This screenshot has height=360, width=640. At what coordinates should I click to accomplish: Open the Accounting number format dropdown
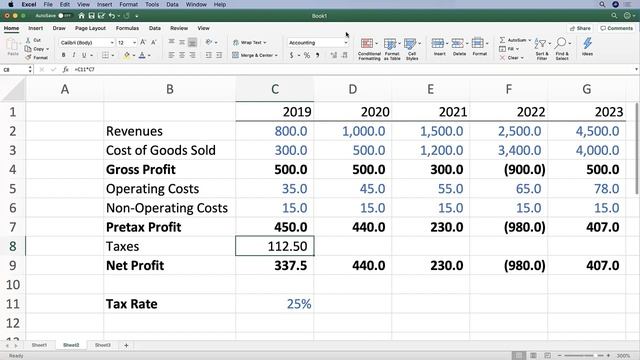click(x=346, y=42)
